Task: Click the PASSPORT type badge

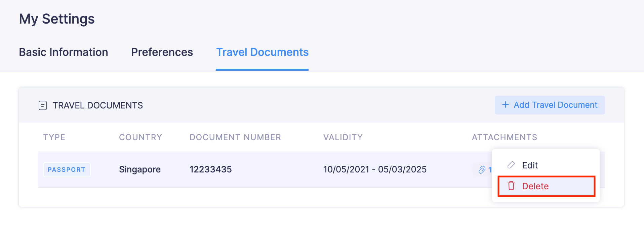Action: pos(67,170)
